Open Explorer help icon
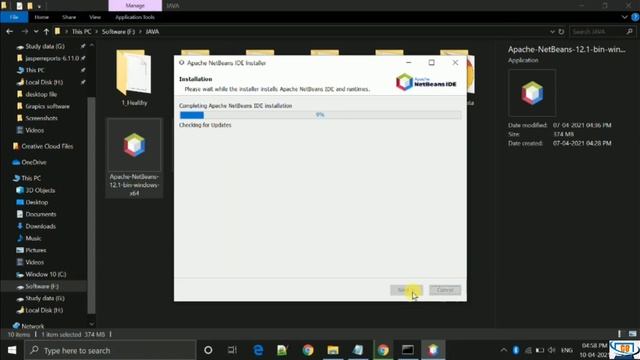 635,17
